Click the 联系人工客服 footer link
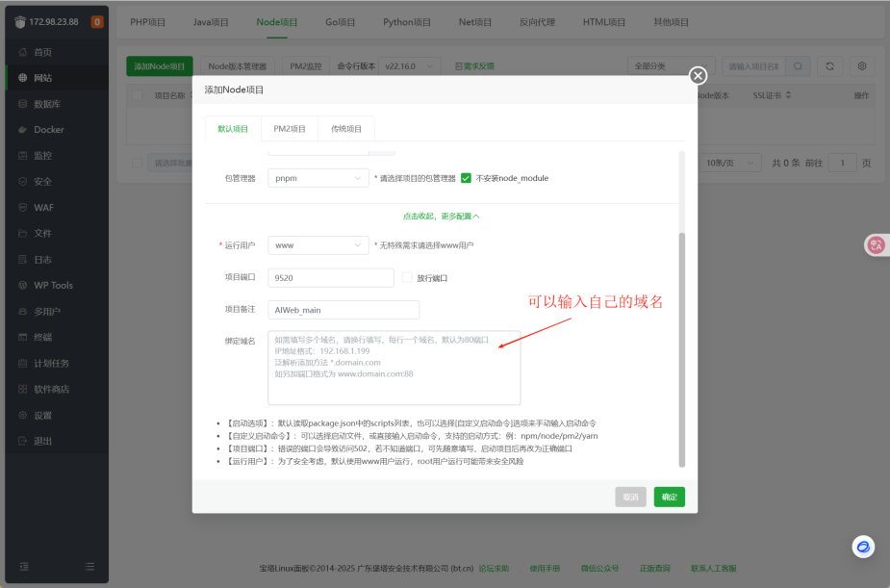The image size is (890, 588). pos(714,568)
